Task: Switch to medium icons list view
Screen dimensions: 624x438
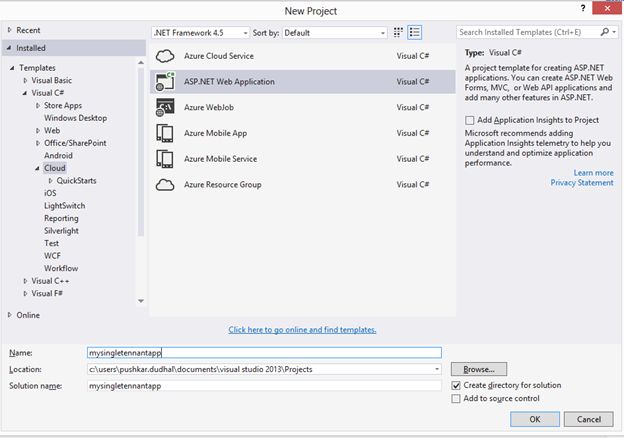Action: pyautogui.click(x=415, y=32)
